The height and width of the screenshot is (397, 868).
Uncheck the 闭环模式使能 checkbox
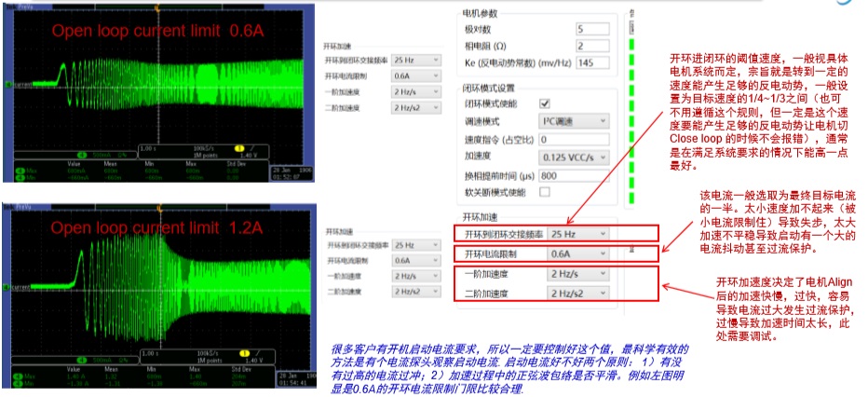pyautogui.click(x=545, y=103)
